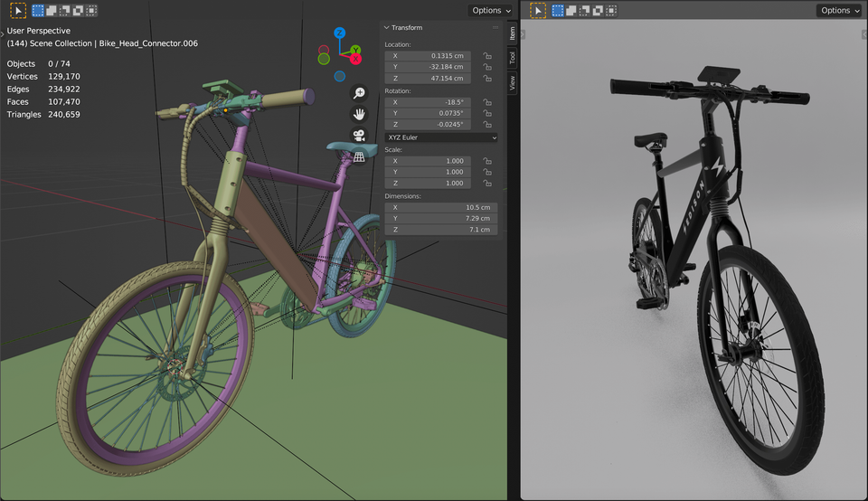Screen dimensions: 868x501
Task: Lock the Location X value
Action: coord(487,56)
